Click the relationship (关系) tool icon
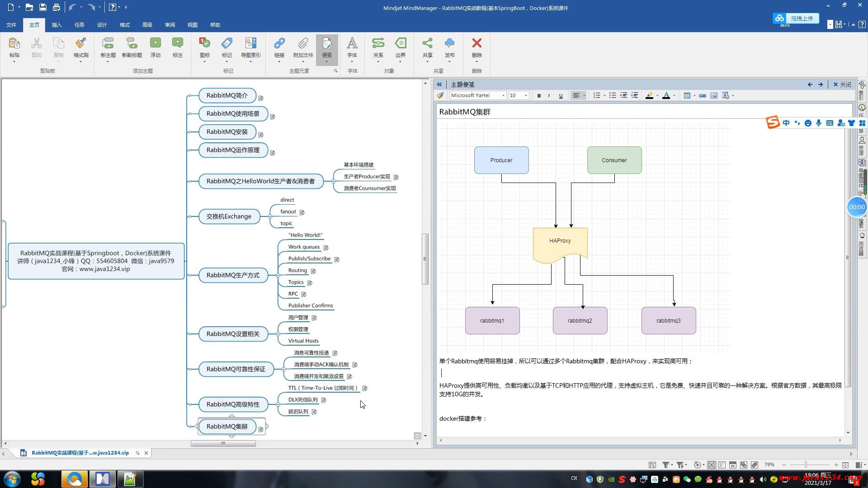Screen dimensions: 868x488 [378, 43]
